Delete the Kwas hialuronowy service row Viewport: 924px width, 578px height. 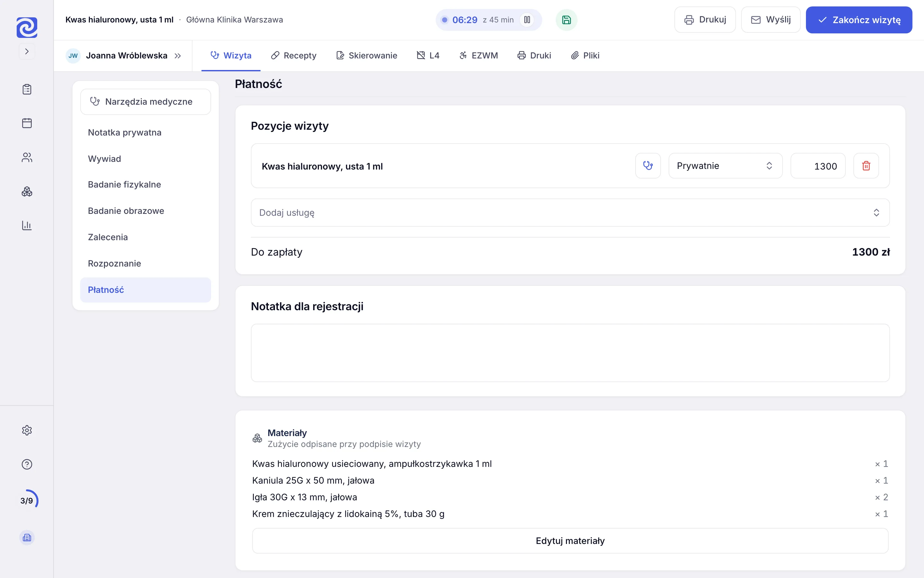[x=866, y=166]
